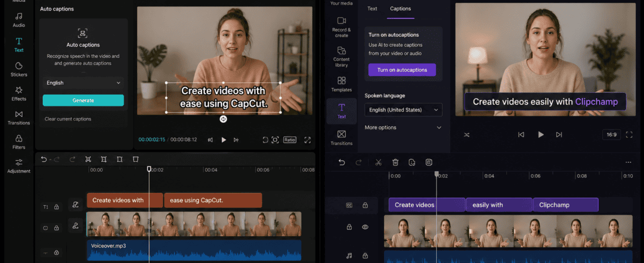This screenshot has width=644, height=263.
Task: Open Content library in Clipchamp sidebar
Action: click(341, 57)
